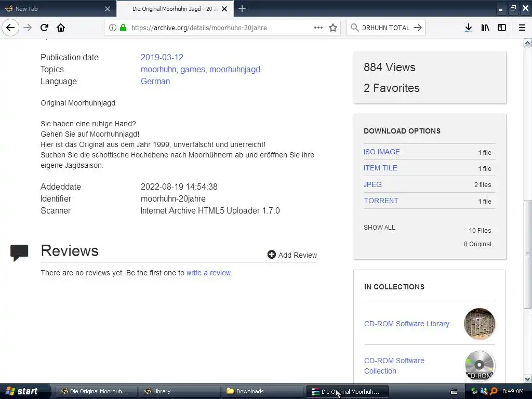Click the taskbar keyboard icon
The height and width of the screenshot is (399, 532).
[454, 392]
